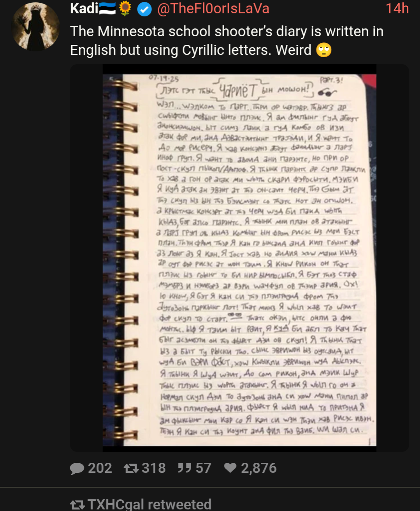Image resolution: width=420 pixels, height=511 pixels.
Task: Click the sunflower emoji after Kadi
Action: [125, 8]
